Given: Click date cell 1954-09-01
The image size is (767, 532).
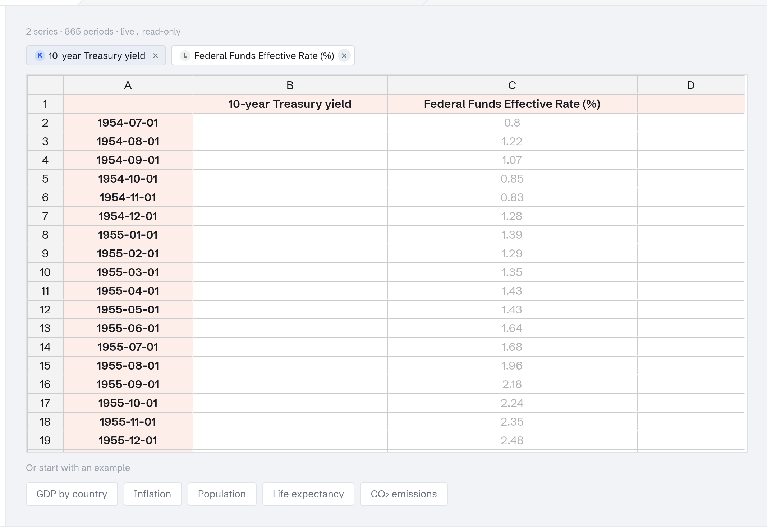Looking at the screenshot, I should pos(128,160).
